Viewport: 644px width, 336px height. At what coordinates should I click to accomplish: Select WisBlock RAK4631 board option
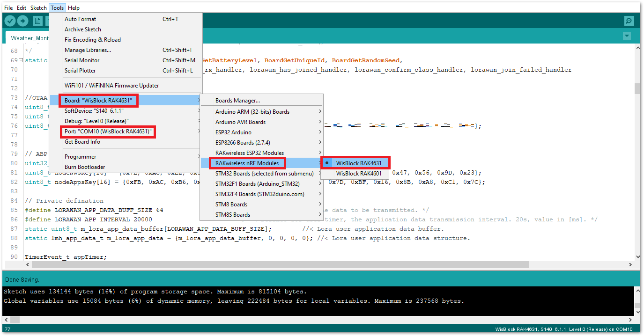click(x=358, y=163)
